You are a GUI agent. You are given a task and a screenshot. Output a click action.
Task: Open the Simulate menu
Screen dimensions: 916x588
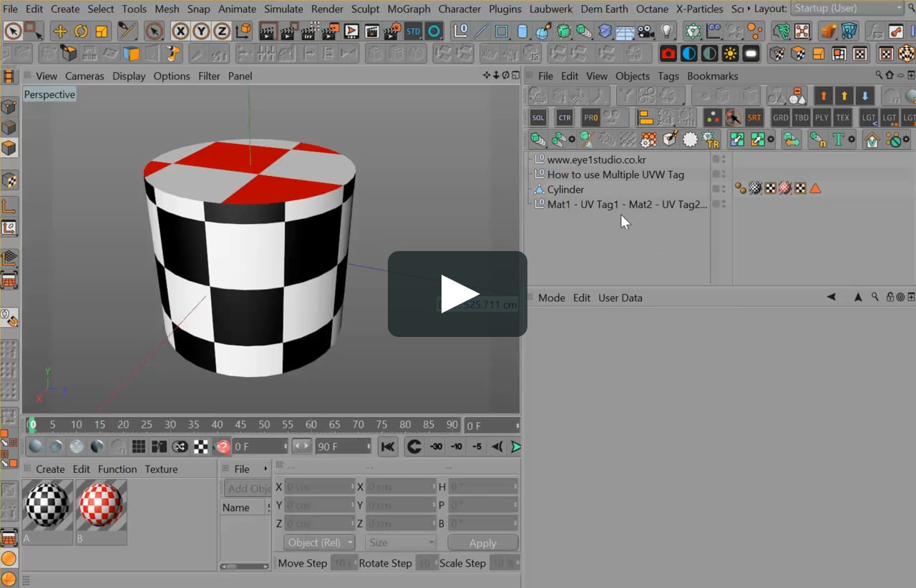283,9
